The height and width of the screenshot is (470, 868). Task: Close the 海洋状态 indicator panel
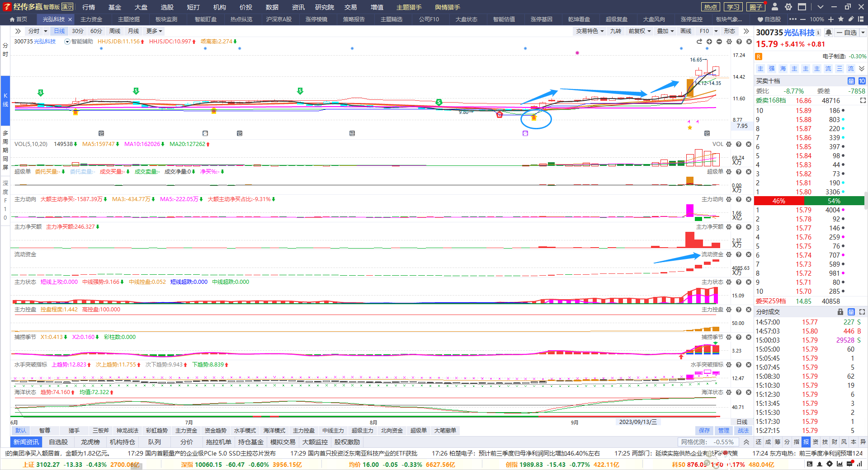[x=749, y=392]
